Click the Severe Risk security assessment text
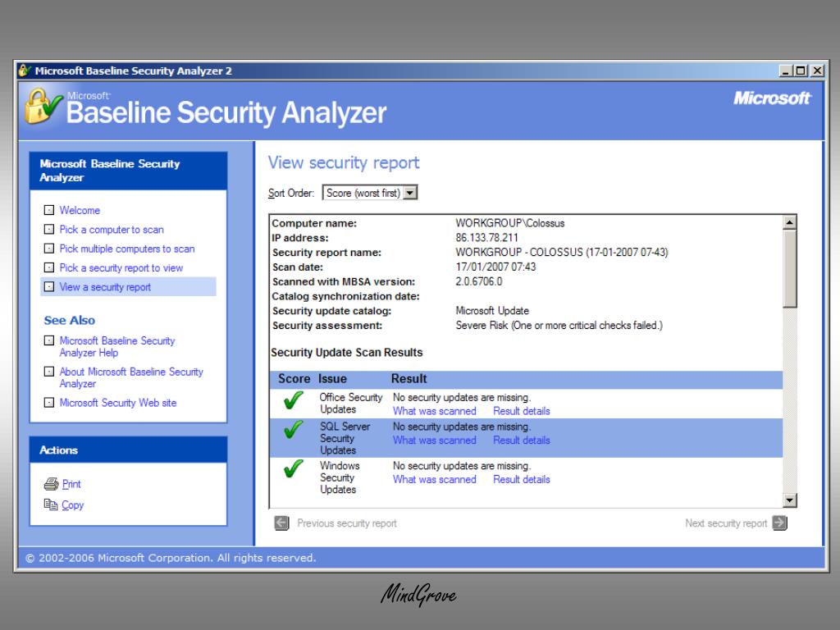 pos(559,325)
